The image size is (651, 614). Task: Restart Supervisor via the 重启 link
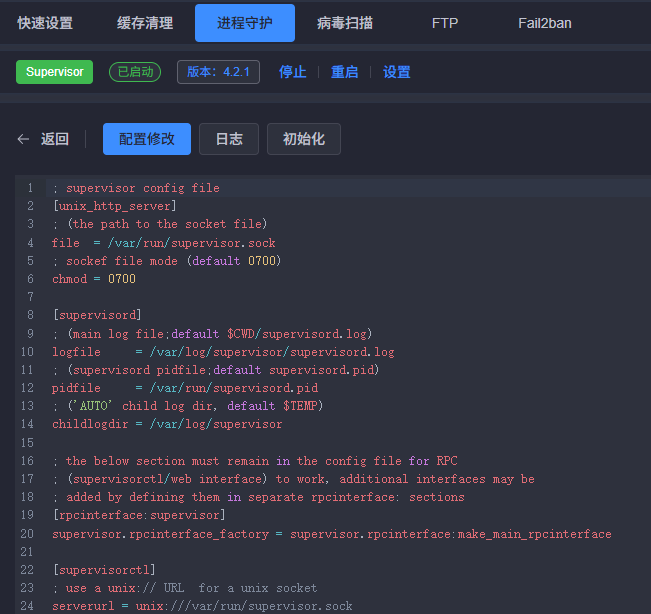point(345,72)
